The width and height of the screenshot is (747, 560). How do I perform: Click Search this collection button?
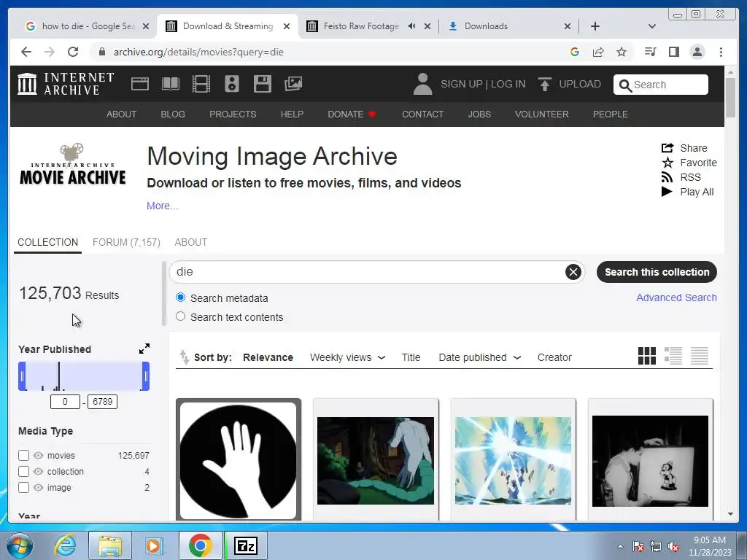pos(657,272)
